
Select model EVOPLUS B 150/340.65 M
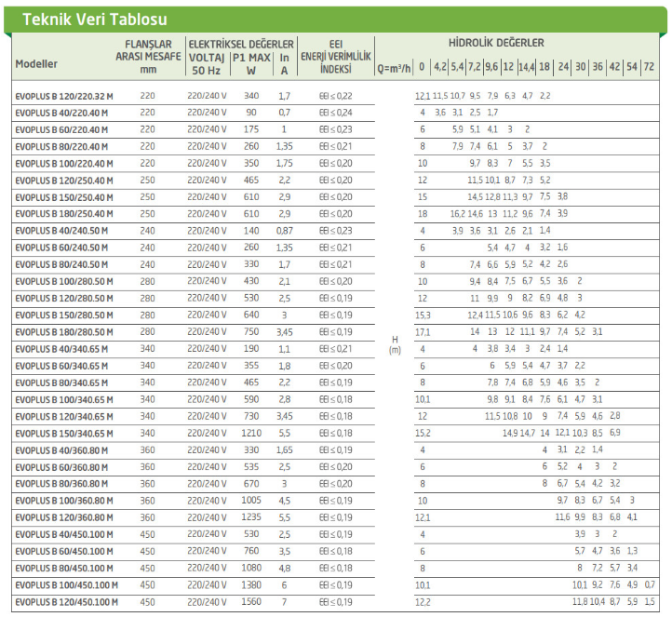coord(64,434)
